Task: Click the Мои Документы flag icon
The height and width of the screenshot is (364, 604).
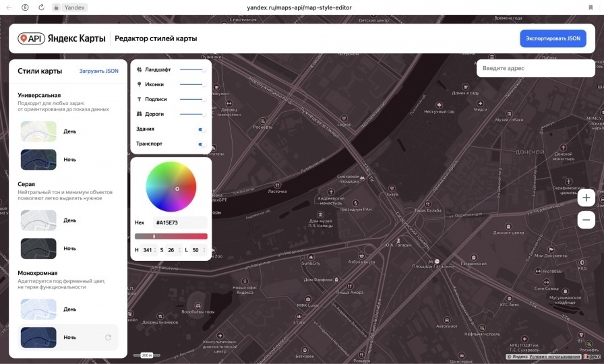Action: [551, 249]
